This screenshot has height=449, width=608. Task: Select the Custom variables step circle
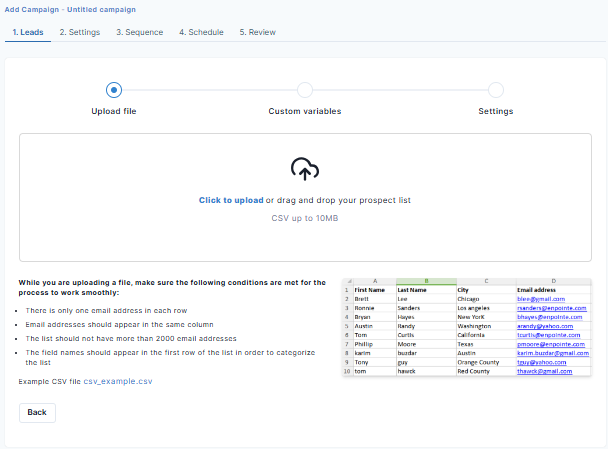304,91
